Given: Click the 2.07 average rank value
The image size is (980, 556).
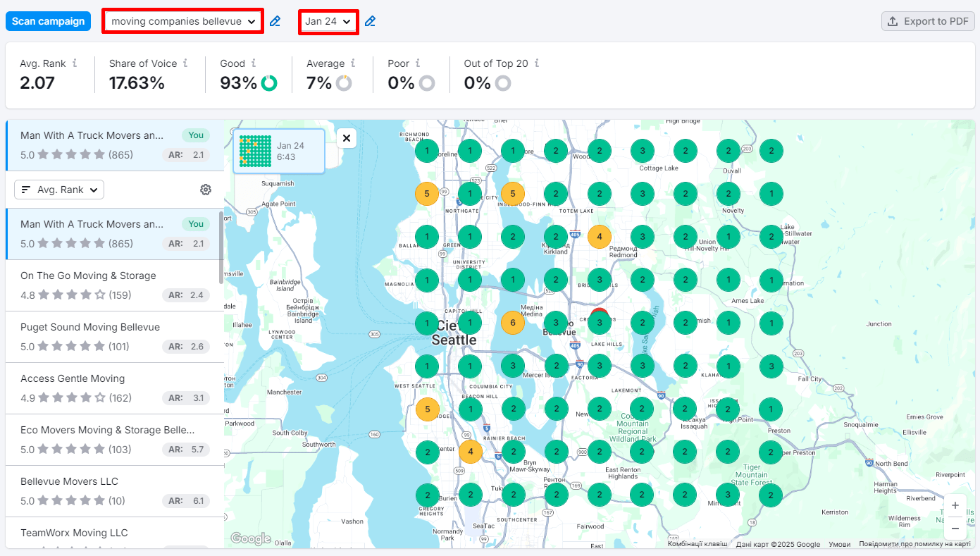Looking at the screenshot, I should click(37, 83).
